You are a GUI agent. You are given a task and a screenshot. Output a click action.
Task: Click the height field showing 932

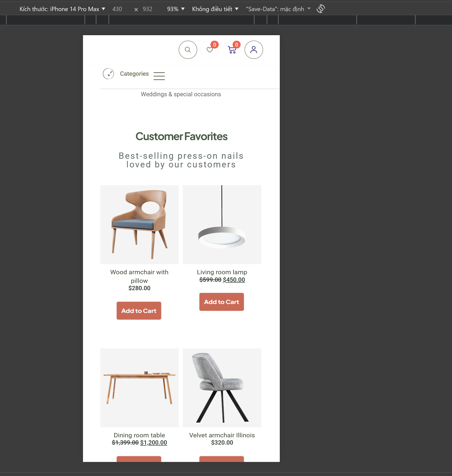(x=148, y=9)
